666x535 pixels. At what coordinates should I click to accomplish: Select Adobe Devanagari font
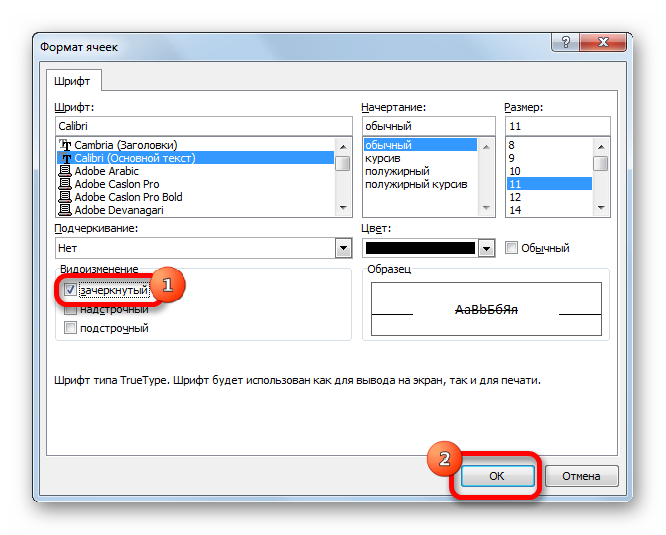[195, 210]
